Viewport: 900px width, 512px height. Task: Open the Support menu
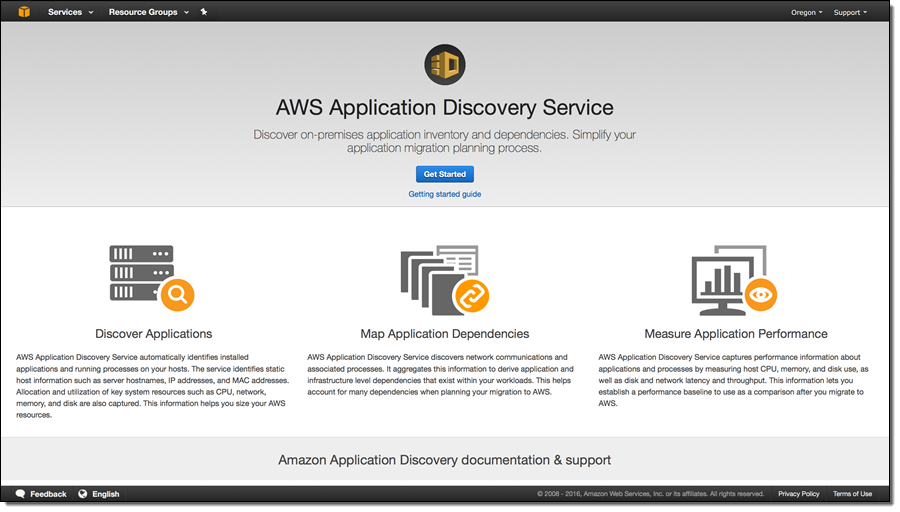point(850,13)
